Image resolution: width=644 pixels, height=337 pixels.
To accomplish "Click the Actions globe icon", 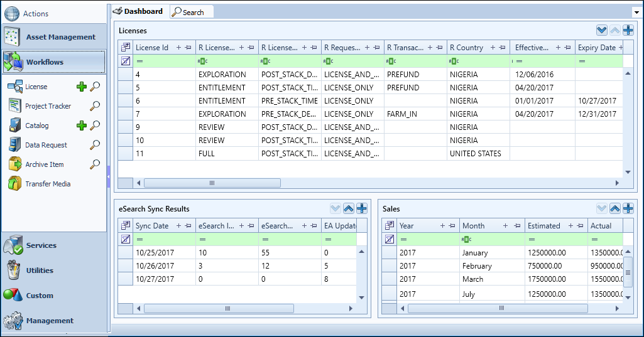I will pos(11,14).
